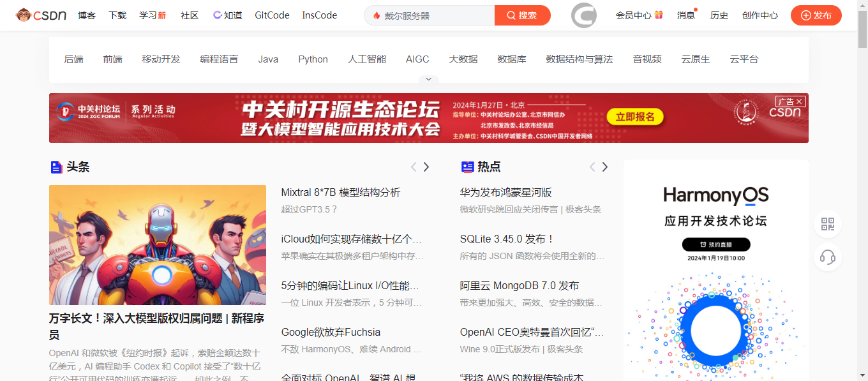
Task: Open the InsCode link
Action: coord(320,15)
